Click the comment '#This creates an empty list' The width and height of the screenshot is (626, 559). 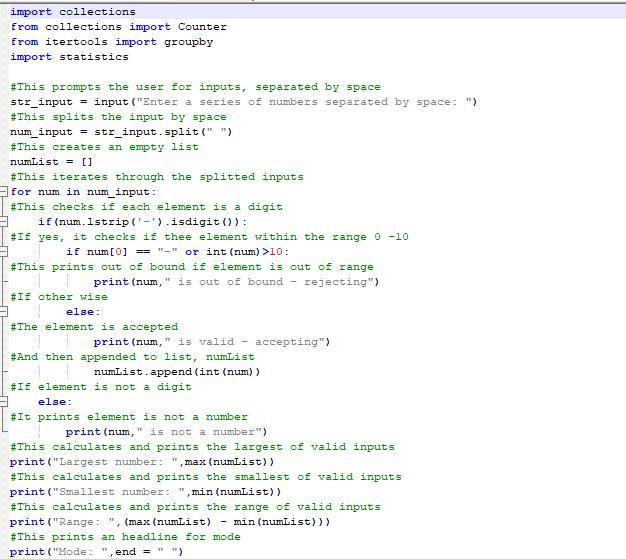point(105,147)
